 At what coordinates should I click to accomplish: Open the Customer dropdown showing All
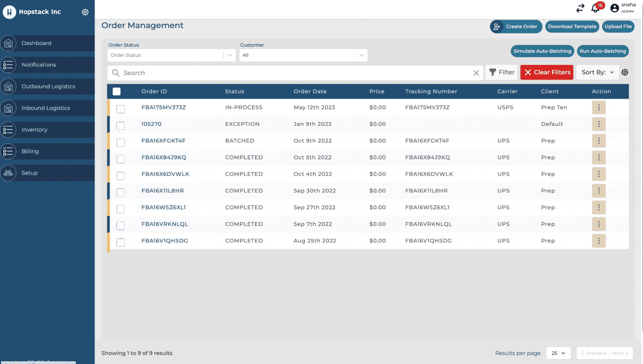pos(303,55)
